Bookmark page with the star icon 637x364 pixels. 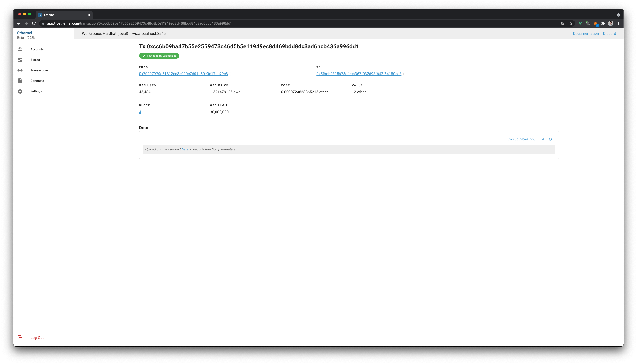click(570, 24)
